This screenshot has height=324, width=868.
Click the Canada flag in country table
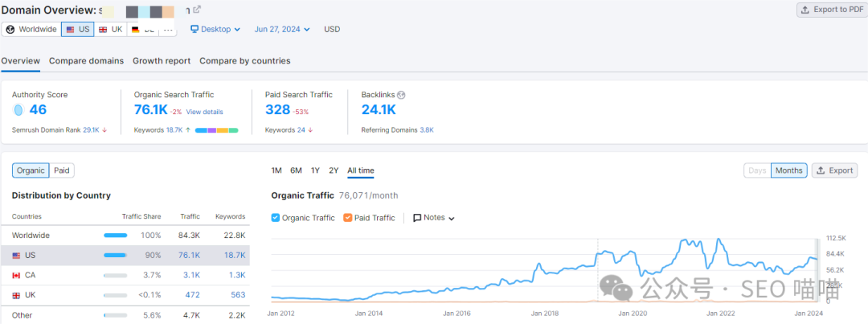pyautogui.click(x=17, y=276)
